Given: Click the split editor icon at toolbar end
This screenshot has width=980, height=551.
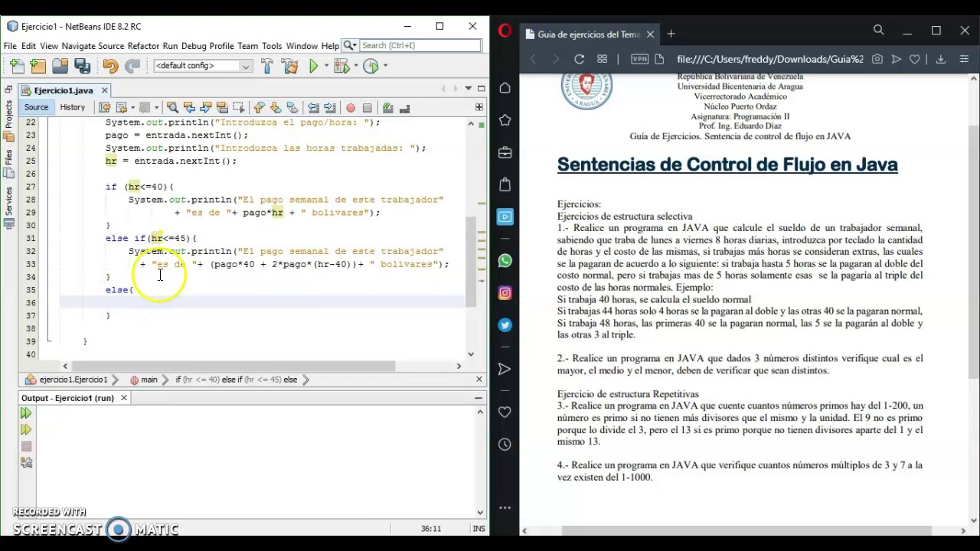Looking at the screenshot, I should click(479, 107).
